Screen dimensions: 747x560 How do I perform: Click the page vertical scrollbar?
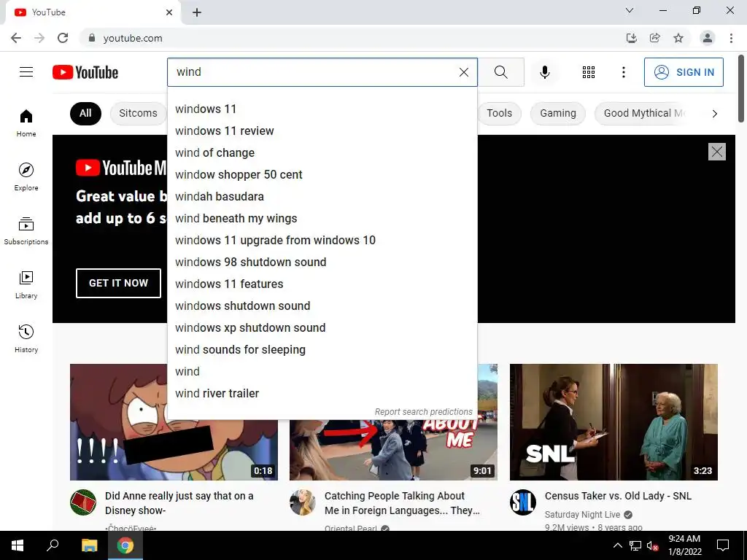741,88
